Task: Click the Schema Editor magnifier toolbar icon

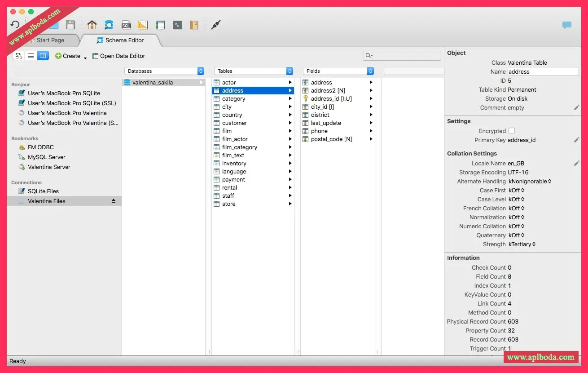Action: coord(109,25)
